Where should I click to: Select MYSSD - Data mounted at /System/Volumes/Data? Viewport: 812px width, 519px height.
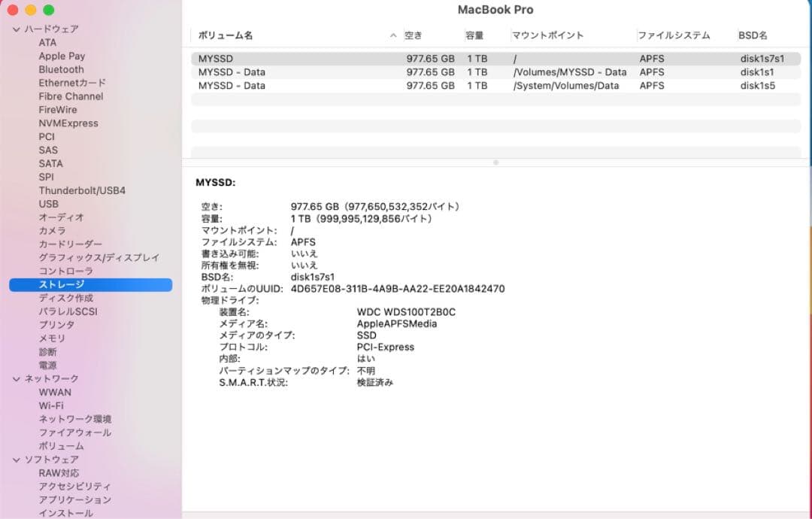(301, 86)
